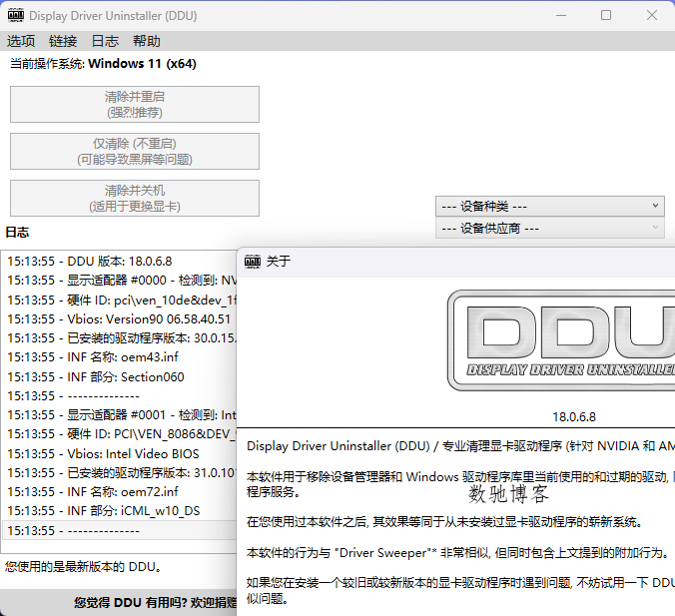Viewport: 675px width, 616px height.
Task: Open the 链接 menu
Action: coord(63,41)
